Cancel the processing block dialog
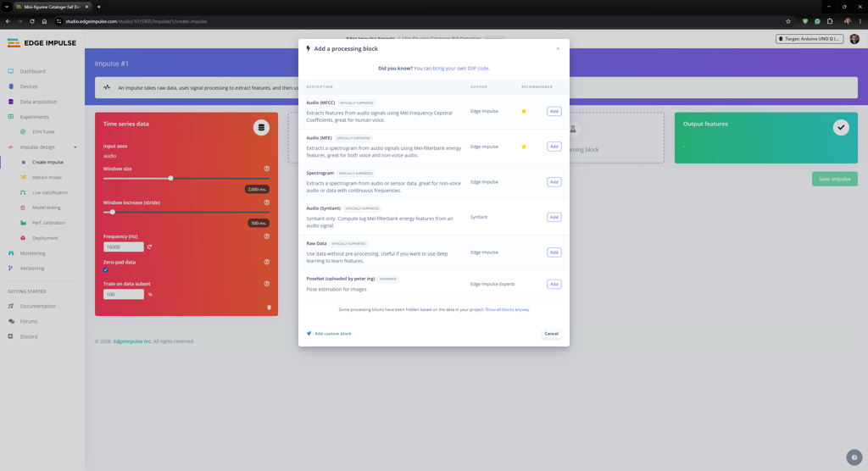Screen dimensions: 868x471 click(551, 334)
